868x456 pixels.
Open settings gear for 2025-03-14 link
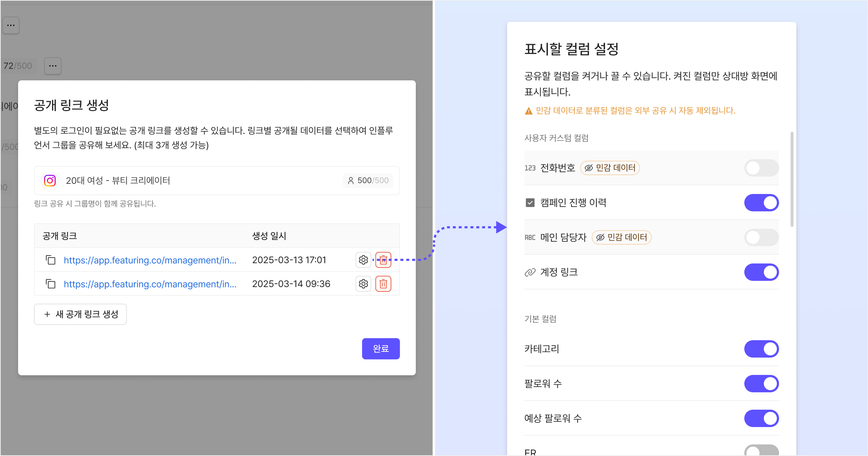pyautogui.click(x=363, y=284)
